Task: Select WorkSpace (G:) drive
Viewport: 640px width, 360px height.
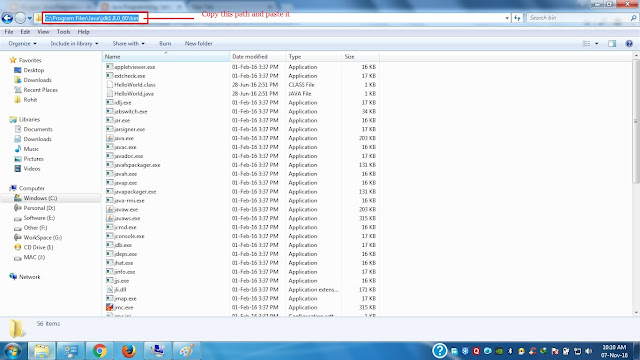Action: [42, 238]
